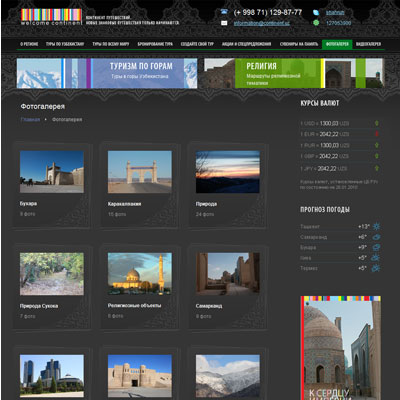Click the 1 GBP = 2042,22 rate row
Image resolution: width=400 pixels, height=400 pixels.
(x=339, y=156)
